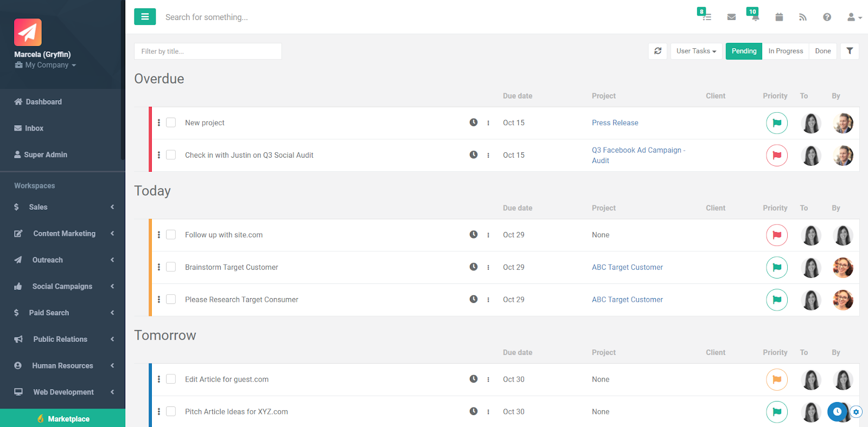Viewport: 868px width, 427px height.
Task: Switch to the In Progress tab
Action: (785, 51)
